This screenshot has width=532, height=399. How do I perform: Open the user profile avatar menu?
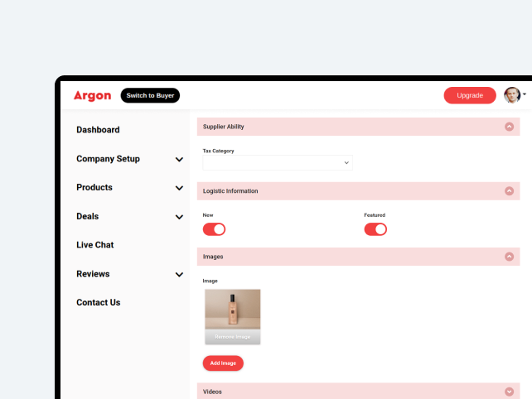pos(512,95)
